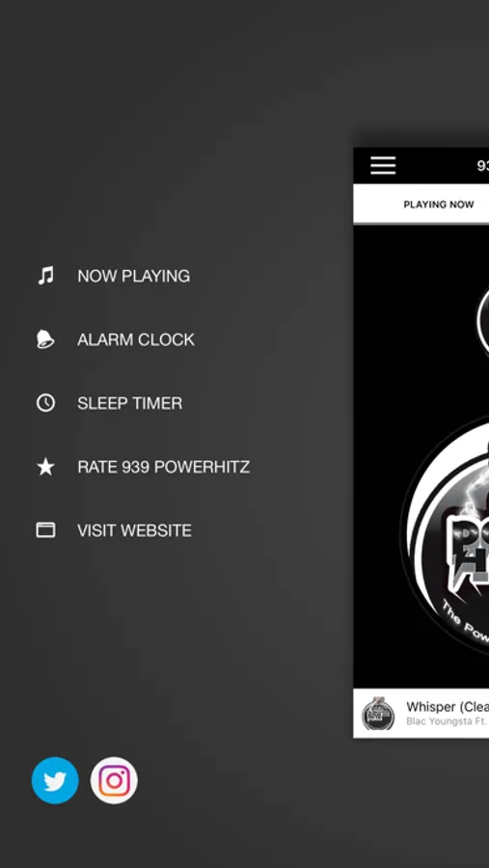Click the Blac Youngsta artist line

click(x=448, y=721)
